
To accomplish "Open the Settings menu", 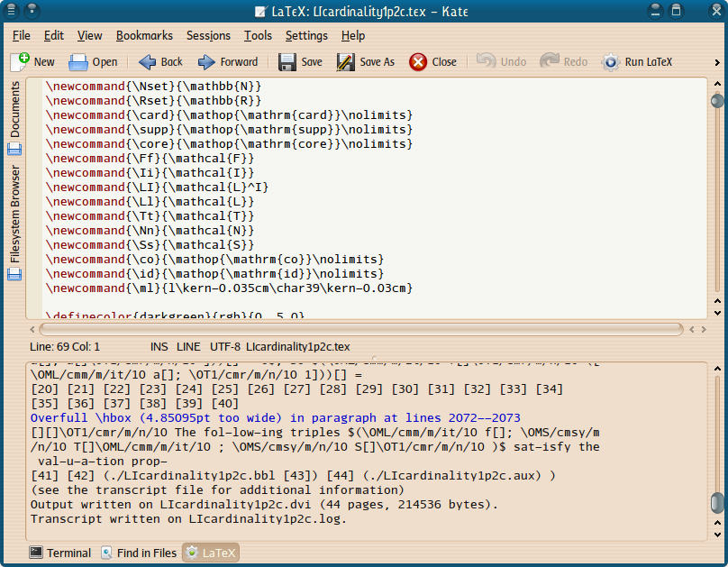I will 306,36.
